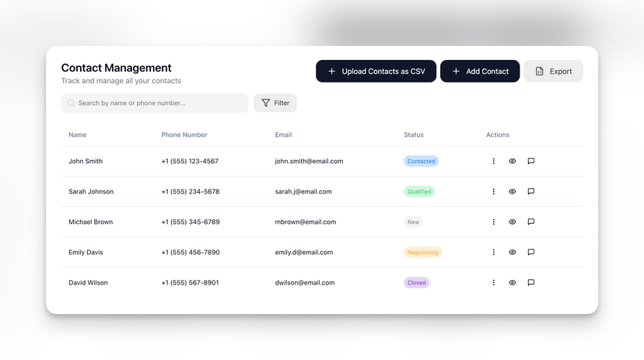Click email sarah.j@email.com
644x360 pixels.
303,191
